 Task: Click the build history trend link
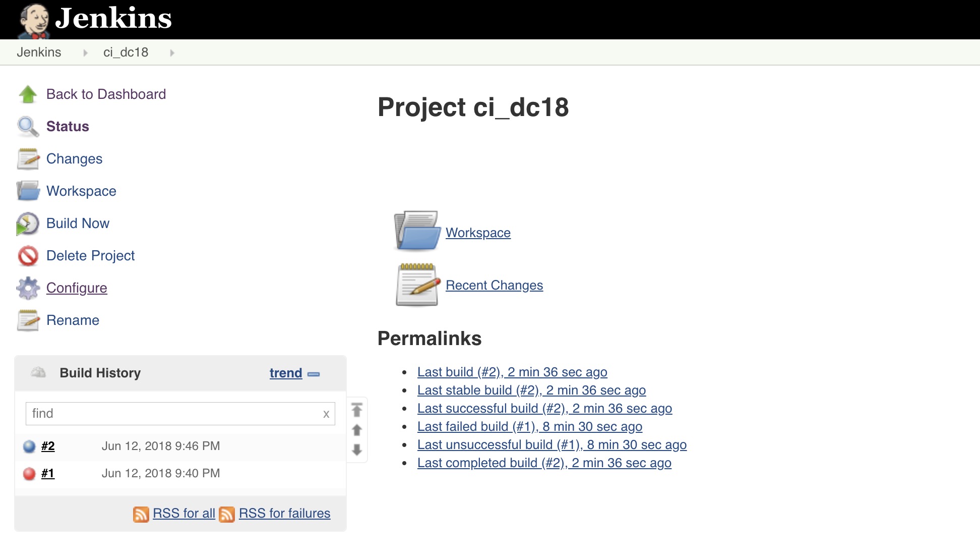(x=285, y=373)
